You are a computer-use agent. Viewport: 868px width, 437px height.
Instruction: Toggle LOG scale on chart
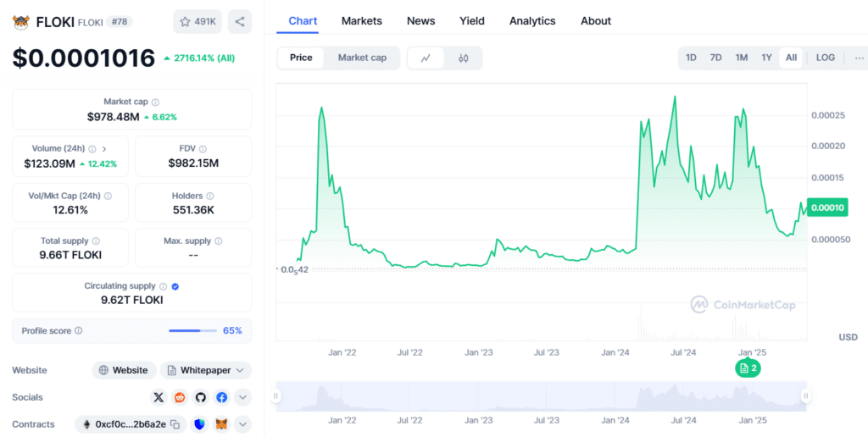click(826, 58)
